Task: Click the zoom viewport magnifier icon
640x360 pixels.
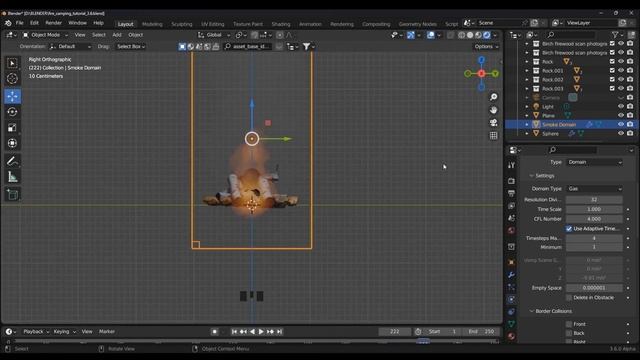Action: pos(493,97)
